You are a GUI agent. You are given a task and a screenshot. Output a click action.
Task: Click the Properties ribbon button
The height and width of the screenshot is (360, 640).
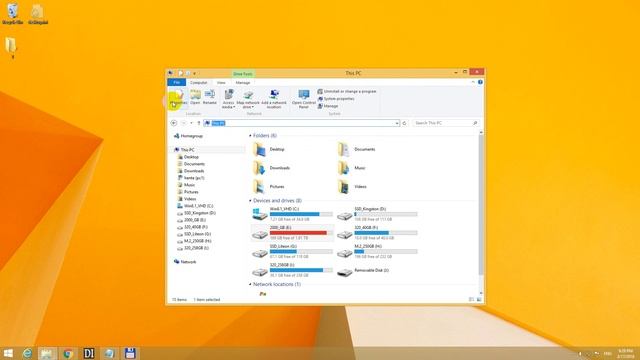point(178,98)
